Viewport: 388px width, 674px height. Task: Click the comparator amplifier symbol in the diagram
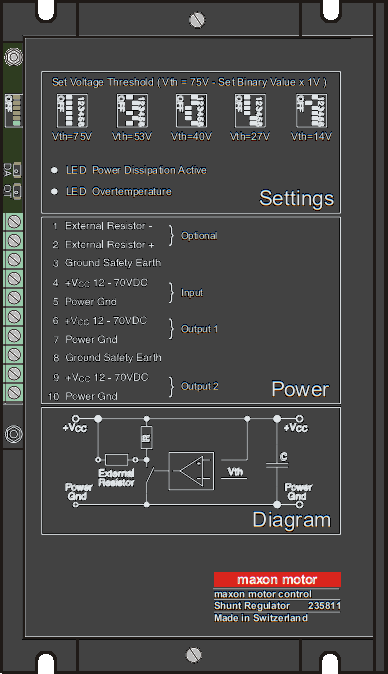tap(191, 471)
